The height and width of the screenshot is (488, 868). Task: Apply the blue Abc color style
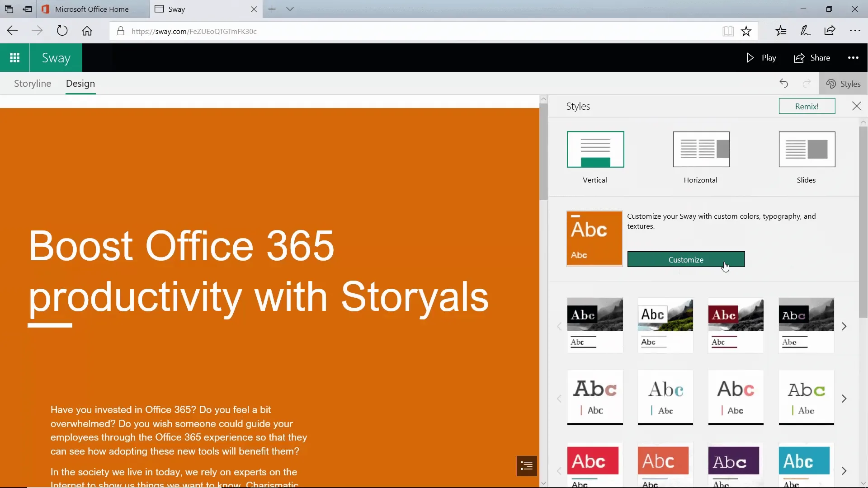click(x=806, y=465)
